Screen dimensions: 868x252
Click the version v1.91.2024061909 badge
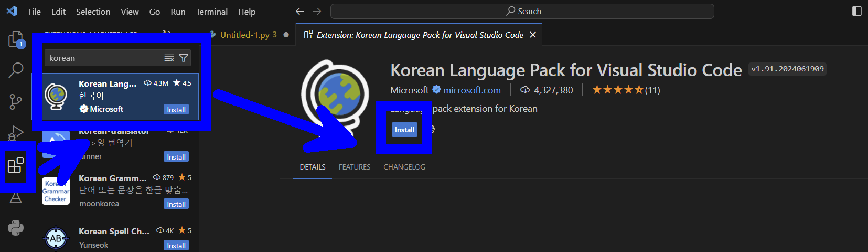[x=787, y=69]
